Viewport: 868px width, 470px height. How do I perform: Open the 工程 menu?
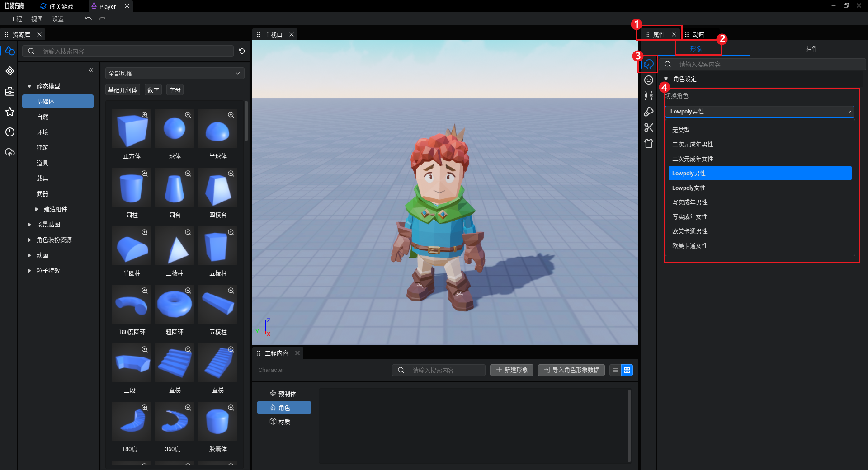(16, 19)
